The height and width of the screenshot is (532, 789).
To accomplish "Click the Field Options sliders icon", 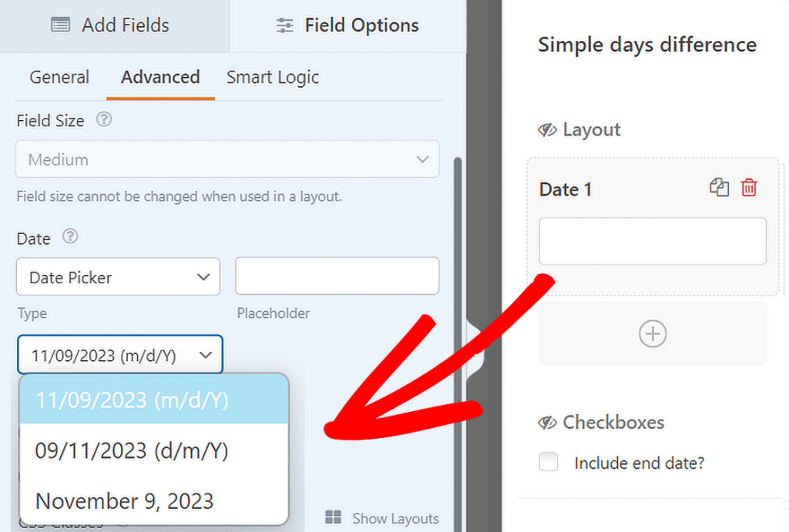I will tap(284, 25).
